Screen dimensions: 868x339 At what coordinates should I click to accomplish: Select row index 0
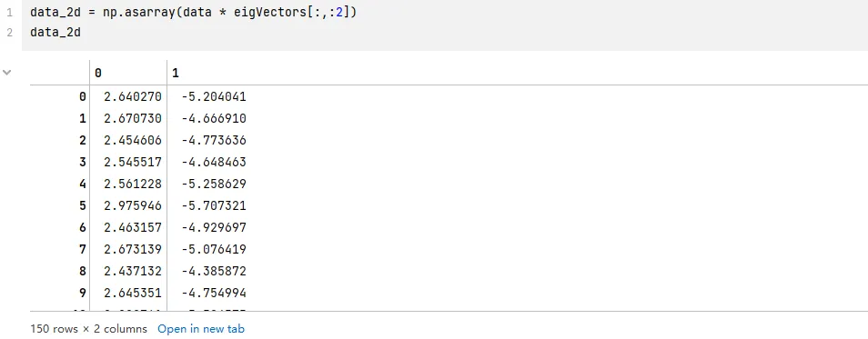tap(83, 96)
